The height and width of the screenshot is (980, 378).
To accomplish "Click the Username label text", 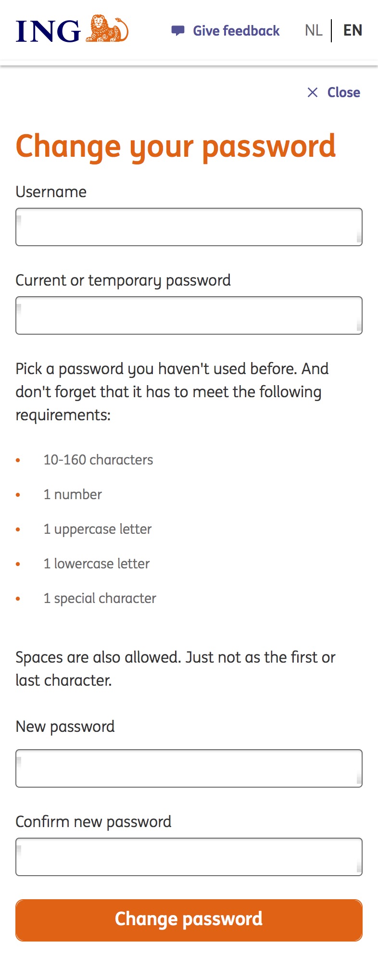I will click(x=51, y=192).
